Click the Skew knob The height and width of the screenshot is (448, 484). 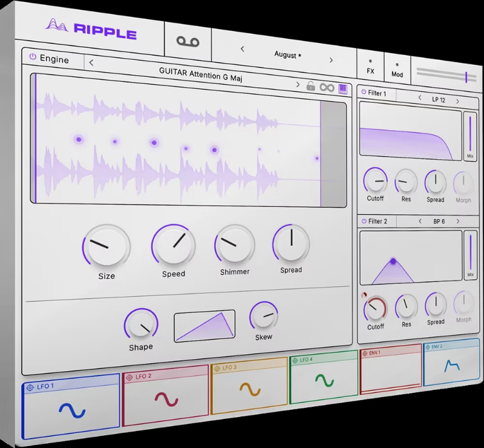pyautogui.click(x=264, y=316)
